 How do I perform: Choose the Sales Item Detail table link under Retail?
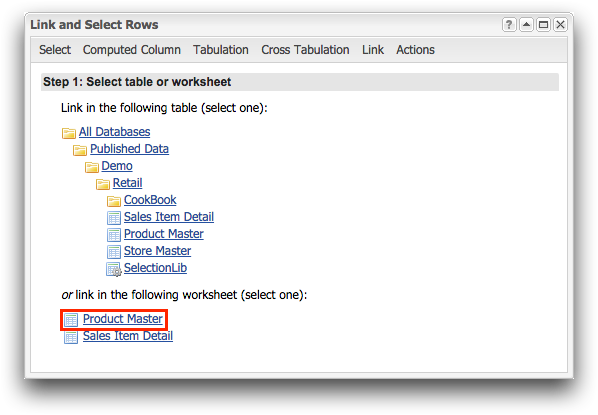(169, 217)
